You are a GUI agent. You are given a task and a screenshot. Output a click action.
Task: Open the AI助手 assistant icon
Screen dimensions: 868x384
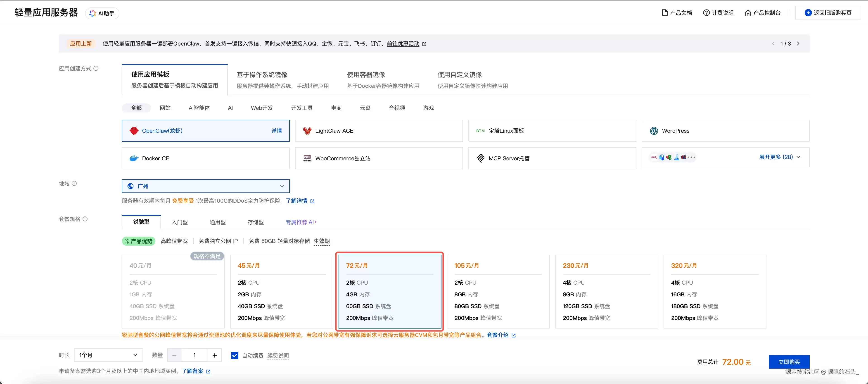92,13
